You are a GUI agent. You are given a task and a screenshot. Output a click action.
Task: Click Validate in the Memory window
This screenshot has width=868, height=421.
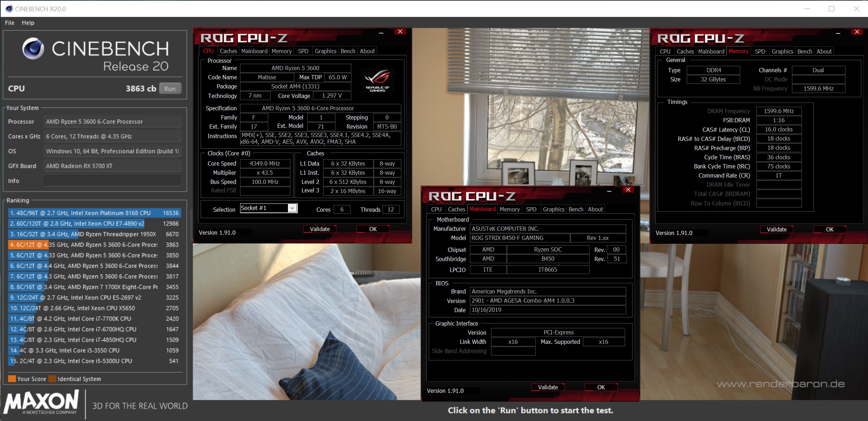(776, 229)
